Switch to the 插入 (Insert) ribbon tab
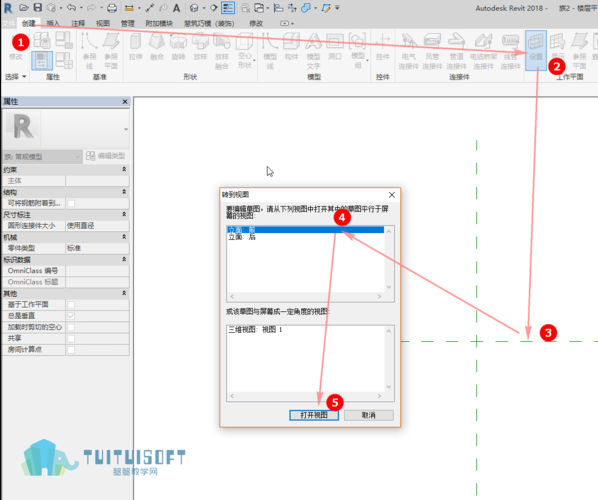Image resolution: width=598 pixels, height=500 pixels. pyautogui.click(x=53, y=23)
